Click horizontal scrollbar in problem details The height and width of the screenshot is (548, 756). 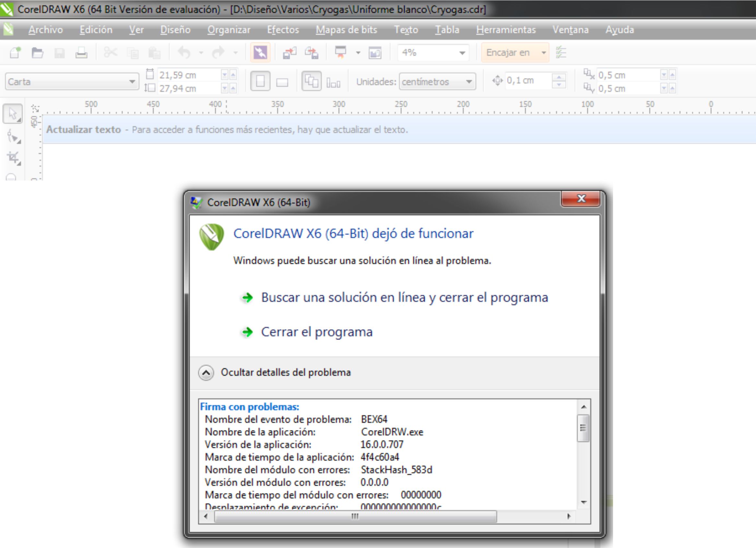pyautogui.click(x=355, y=516)
